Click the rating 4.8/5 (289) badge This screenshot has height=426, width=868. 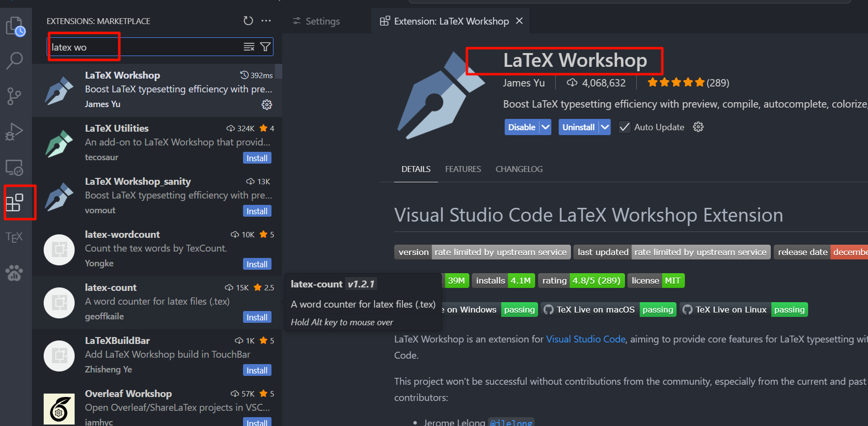click(581, 281)
